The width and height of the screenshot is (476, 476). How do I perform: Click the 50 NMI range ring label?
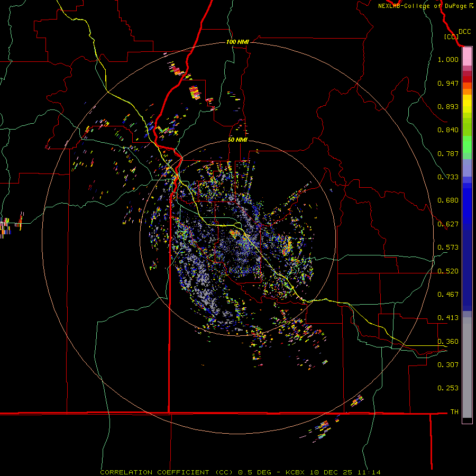[x=237, y=140]
